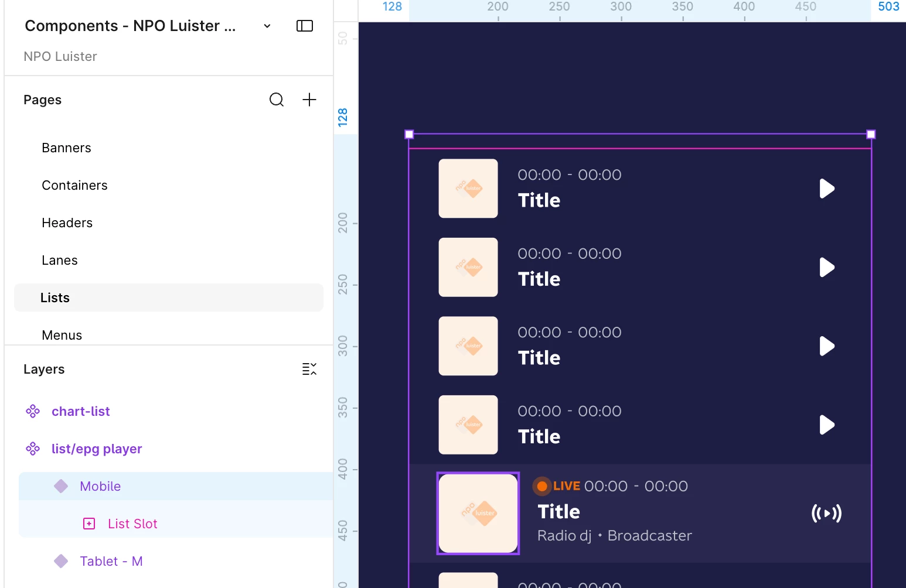Click the play icon in the fourth list row
The width and height of the screenshot is (906, 588).
coord(827,425)
